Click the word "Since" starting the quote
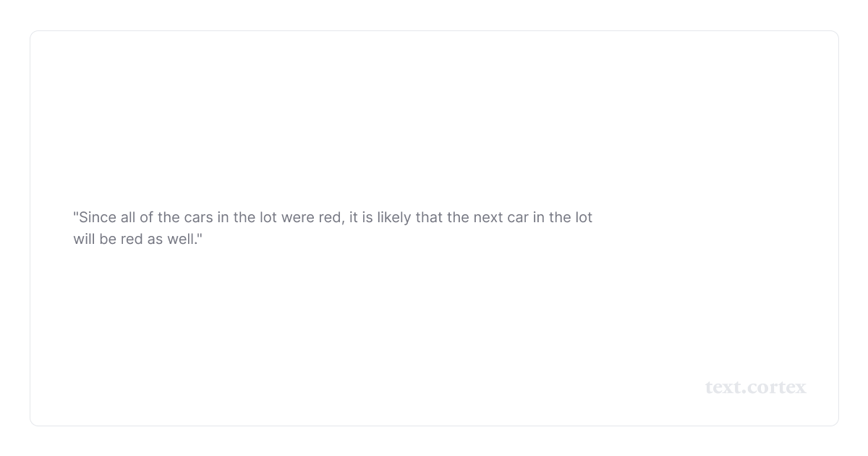 point(98,218)
